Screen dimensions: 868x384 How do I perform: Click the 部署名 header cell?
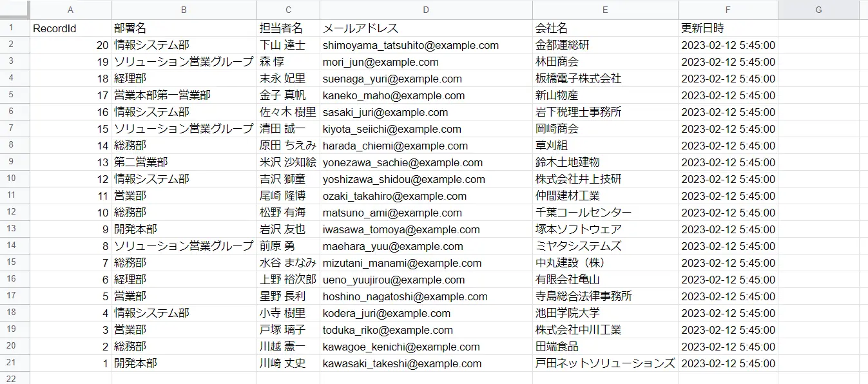click(184, 28)
